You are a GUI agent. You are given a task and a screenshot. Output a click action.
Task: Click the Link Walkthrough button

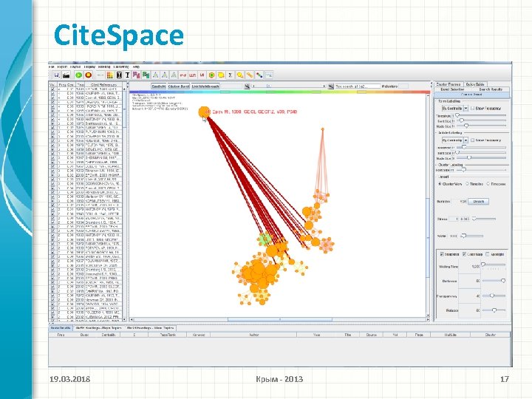click(205, 86)
